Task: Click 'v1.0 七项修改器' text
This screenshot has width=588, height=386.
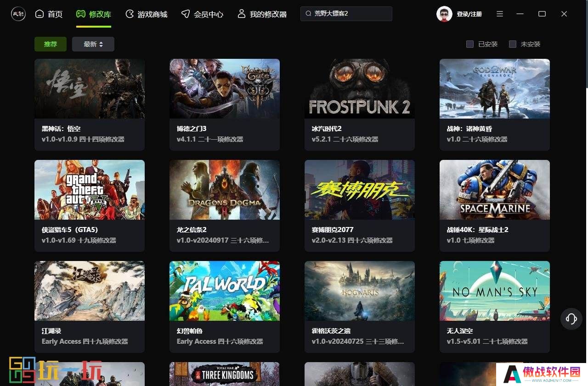Action: [471, 240]
